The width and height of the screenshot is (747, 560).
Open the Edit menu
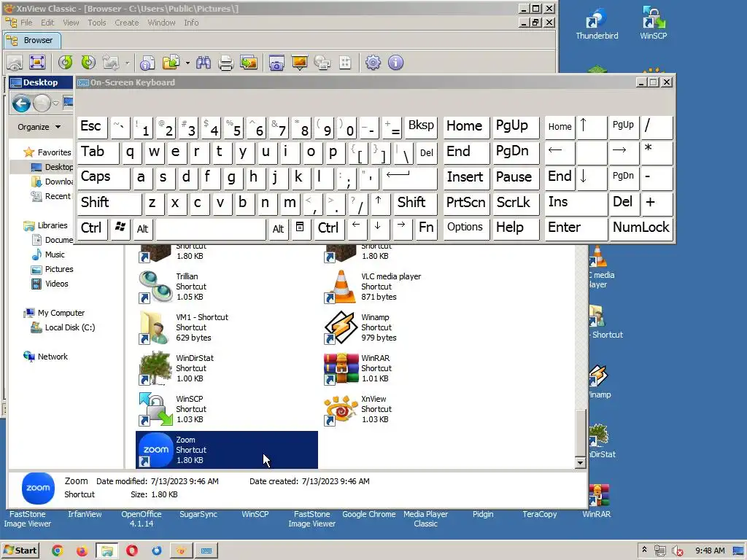pyautogui.click(x=47, y=23)
